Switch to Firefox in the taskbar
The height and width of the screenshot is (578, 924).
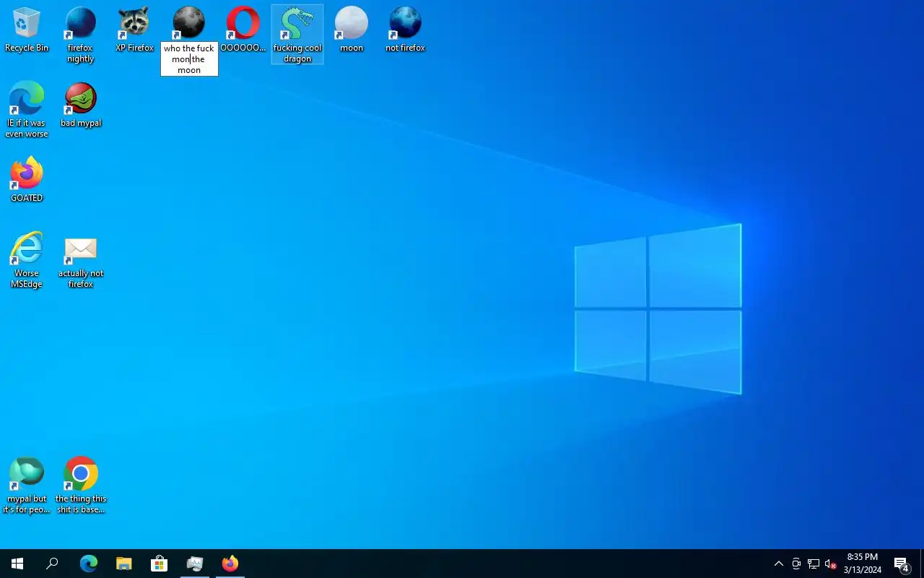click(230, 564)
